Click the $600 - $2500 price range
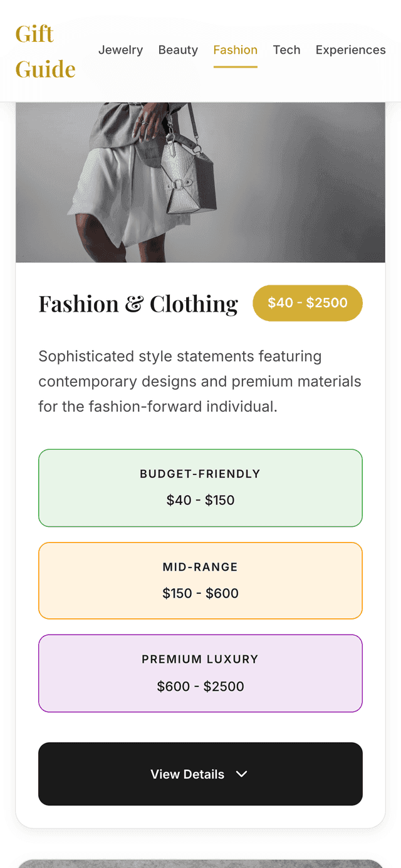Viewport: 401px width, 868px height. (200, 687)
